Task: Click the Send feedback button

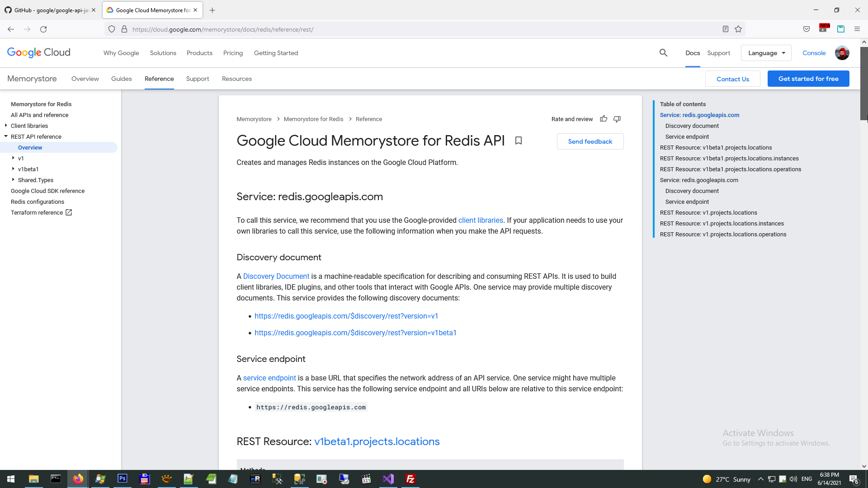Action: coord(590,141)
